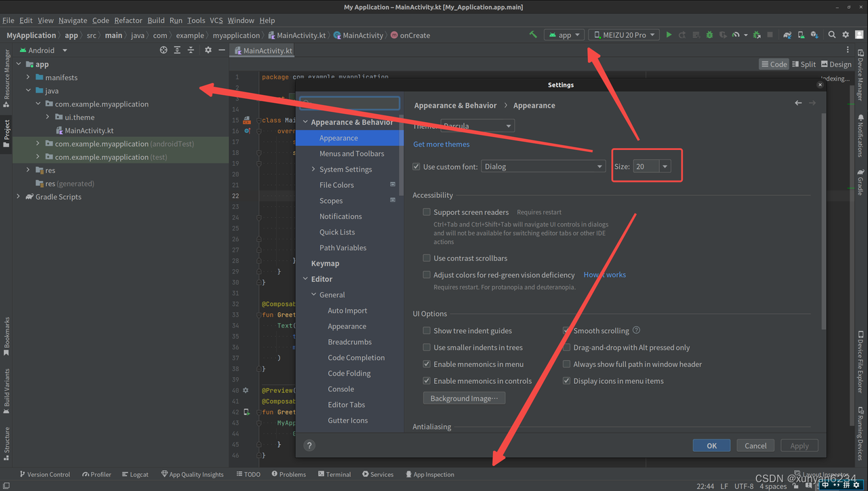This screenshot has width=868, height=491.
Task: Sync project with Gradle files icon
Action: pos(787,35)
